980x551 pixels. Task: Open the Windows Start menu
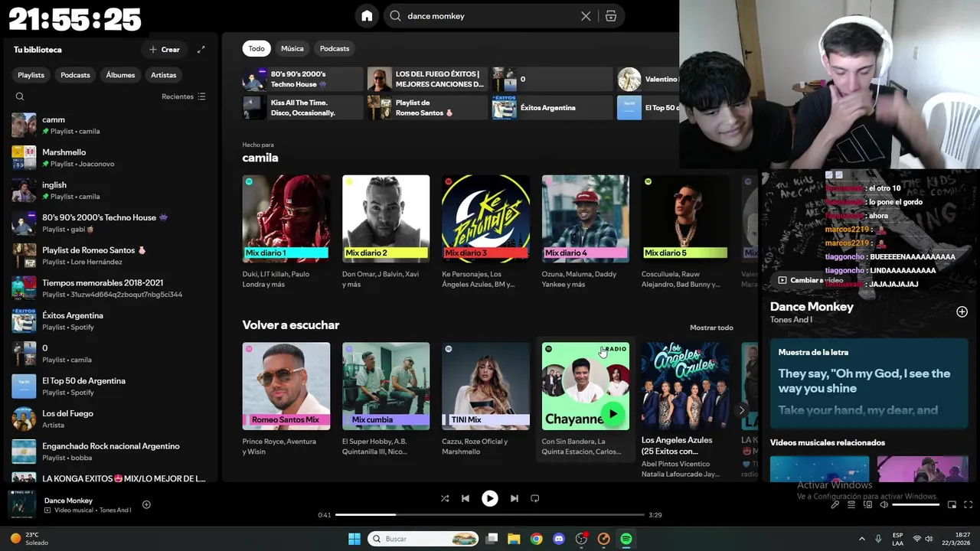pos(354,539)
